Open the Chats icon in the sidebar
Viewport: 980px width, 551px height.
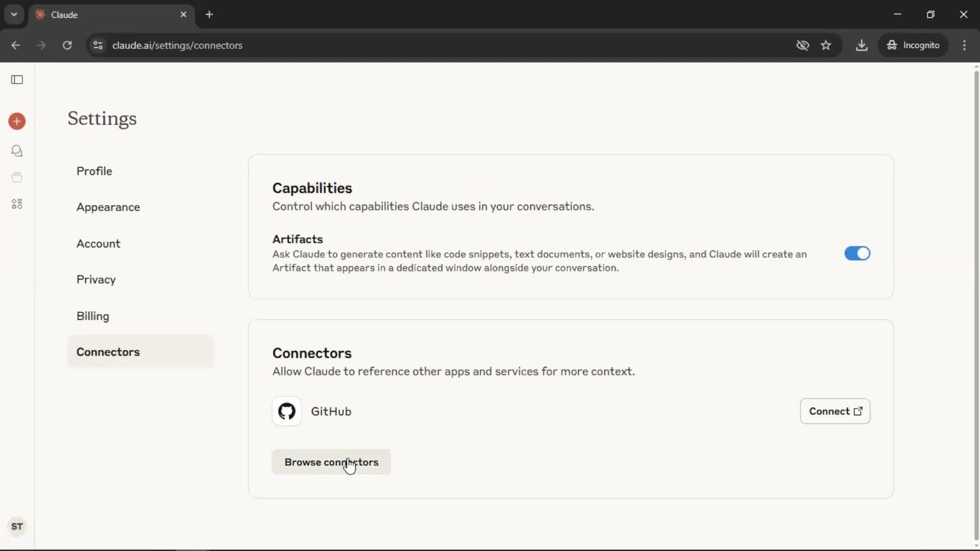pyautogui.click(x=17, y=151)
